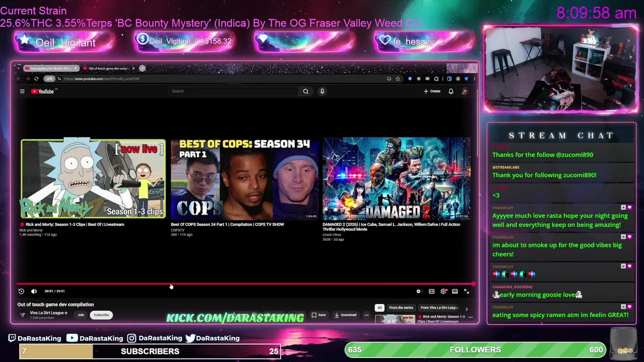Open 'DAMAGED 2 (2026)' video title link
This screenshot has width=644, height=362.
(391, 227)
